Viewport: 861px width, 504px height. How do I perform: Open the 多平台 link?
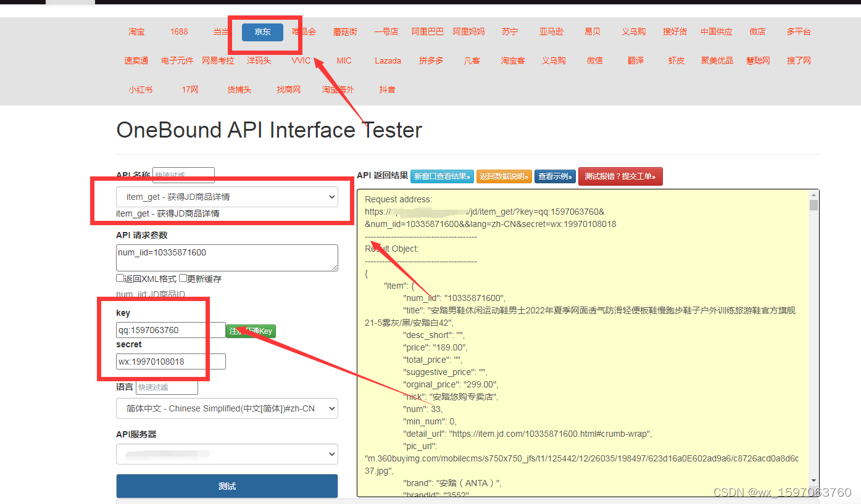(x=799, y=31)
